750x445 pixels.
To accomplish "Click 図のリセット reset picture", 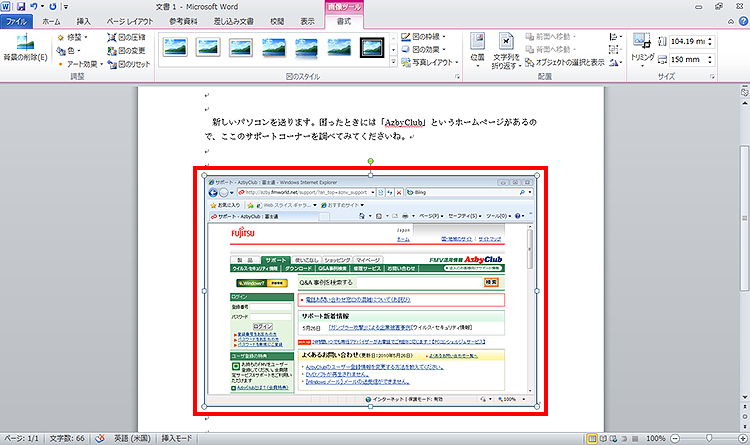I will click(x=128, y=64).
